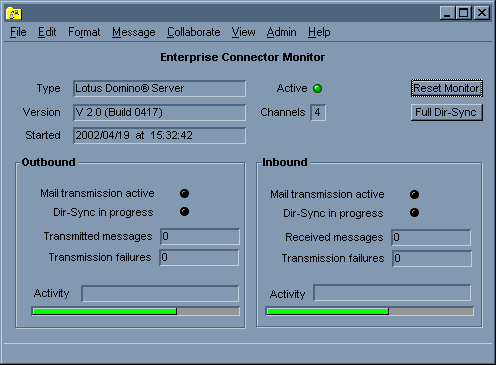The height and width of the screenshot is (365, 496).
Task: Click Inbound Mail transmission active indicator
Action: (414, 194)
